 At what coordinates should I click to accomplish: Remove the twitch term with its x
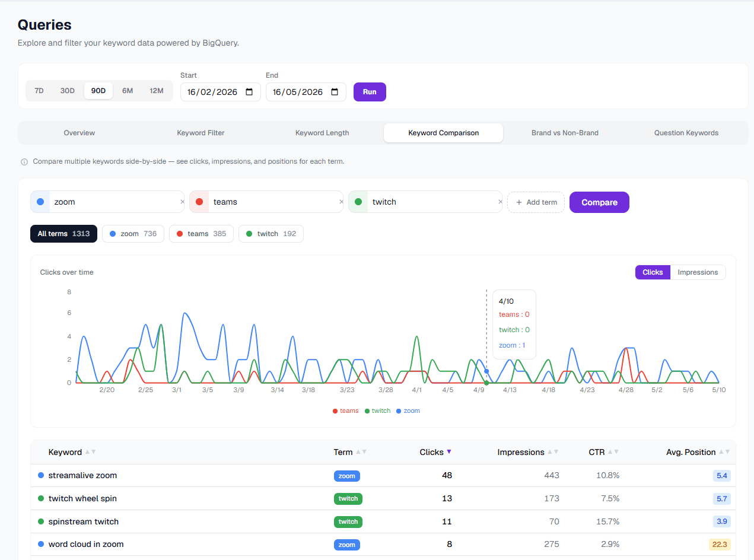500,202
